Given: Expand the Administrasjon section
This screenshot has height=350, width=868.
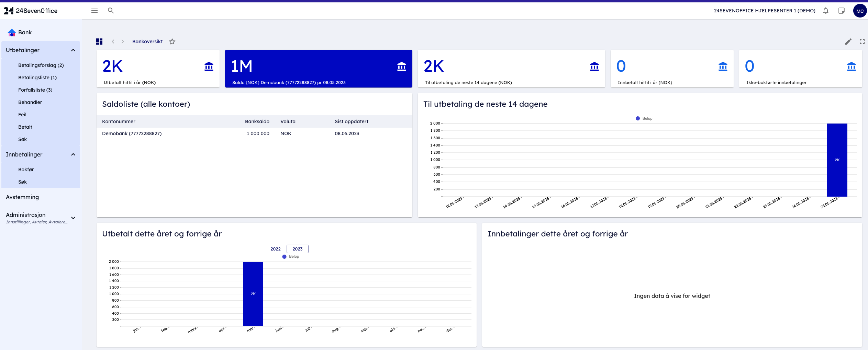Looking at the screenshot, I should pos(73,218).
